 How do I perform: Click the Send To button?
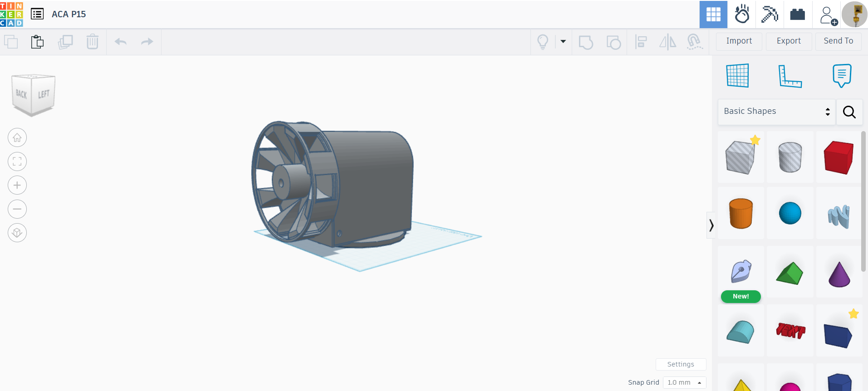(x=839, y=41)
